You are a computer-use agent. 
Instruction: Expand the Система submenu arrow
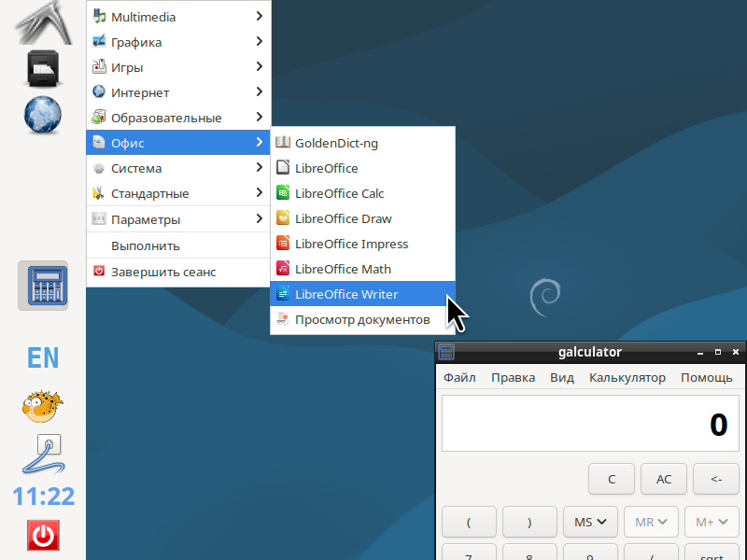coord(260,168)
